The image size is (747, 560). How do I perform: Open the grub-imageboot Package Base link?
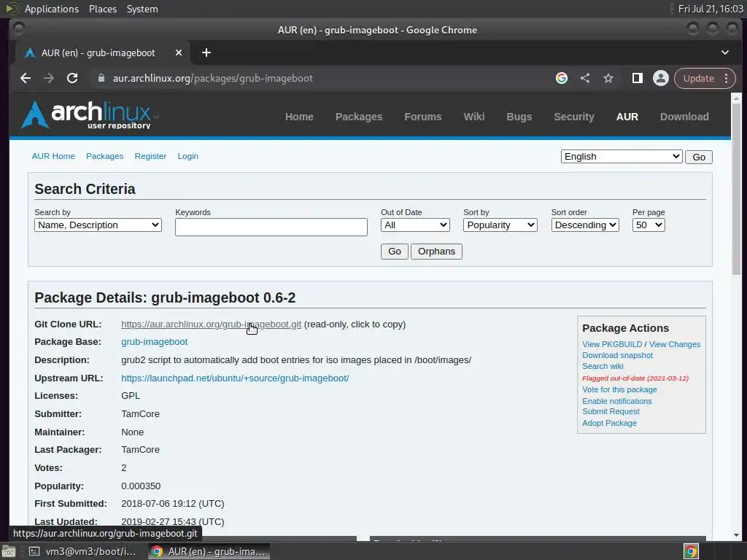tap(155, 342)
